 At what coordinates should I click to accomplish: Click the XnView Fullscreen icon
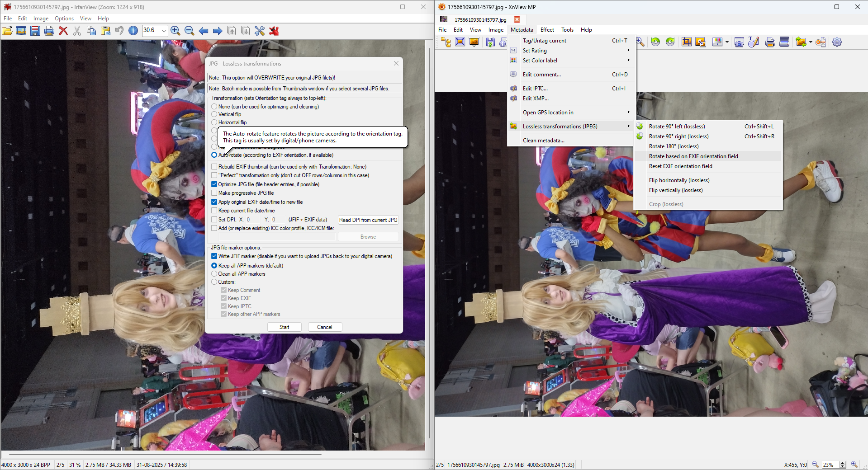point(460,42)
